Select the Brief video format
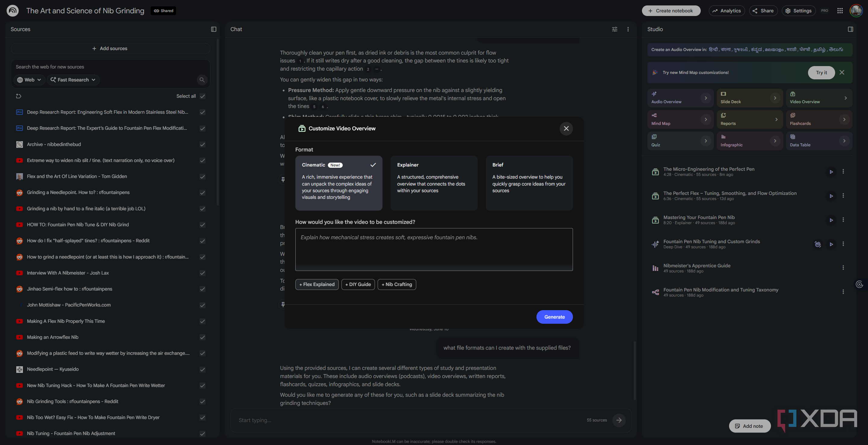 coord(529,183)
